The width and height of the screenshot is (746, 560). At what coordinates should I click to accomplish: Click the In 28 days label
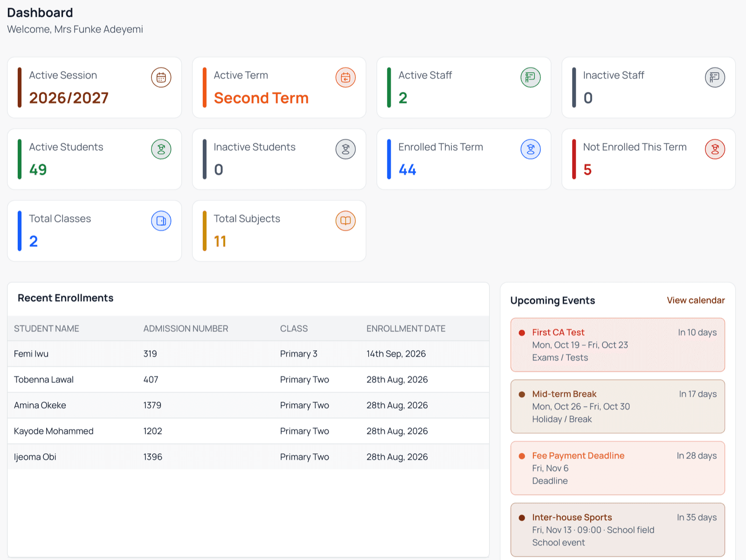697,456
